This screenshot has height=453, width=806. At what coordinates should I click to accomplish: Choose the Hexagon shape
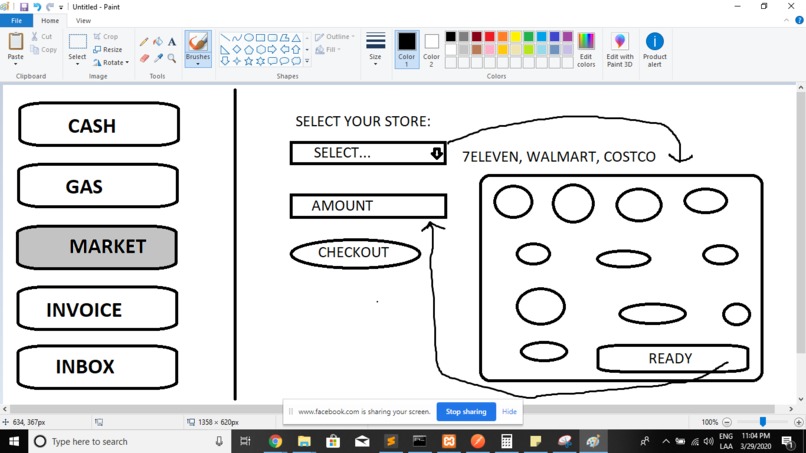pos(261,50)
